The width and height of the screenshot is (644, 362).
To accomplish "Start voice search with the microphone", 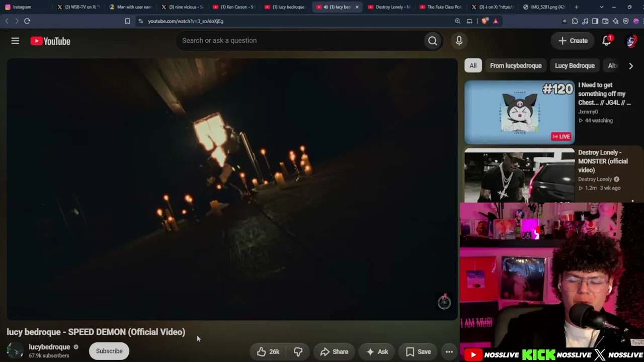I will coord(459,41).
